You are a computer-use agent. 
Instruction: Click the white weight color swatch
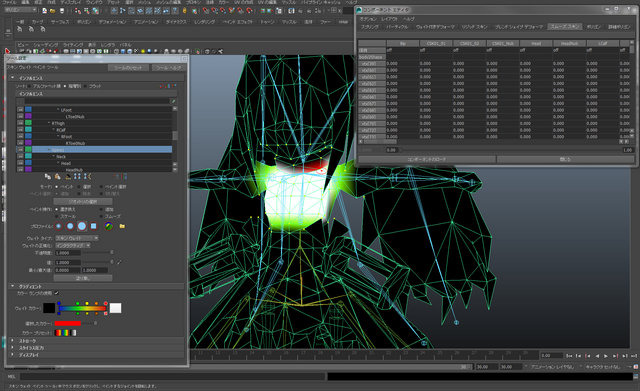click(116, 308)
